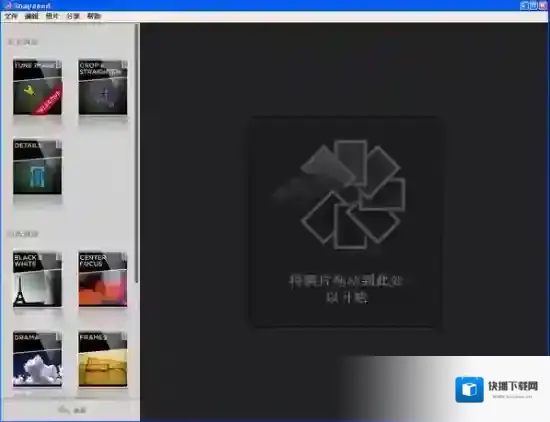Click the drop-photo-here text in canvas
Viewport: 550px width, 422px height.
346,289
